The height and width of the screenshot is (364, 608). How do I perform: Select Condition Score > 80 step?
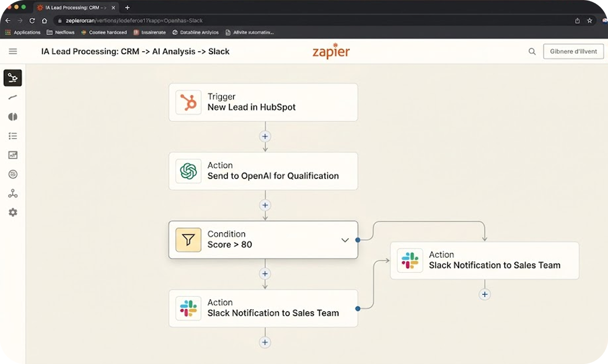tap(263, 240)
